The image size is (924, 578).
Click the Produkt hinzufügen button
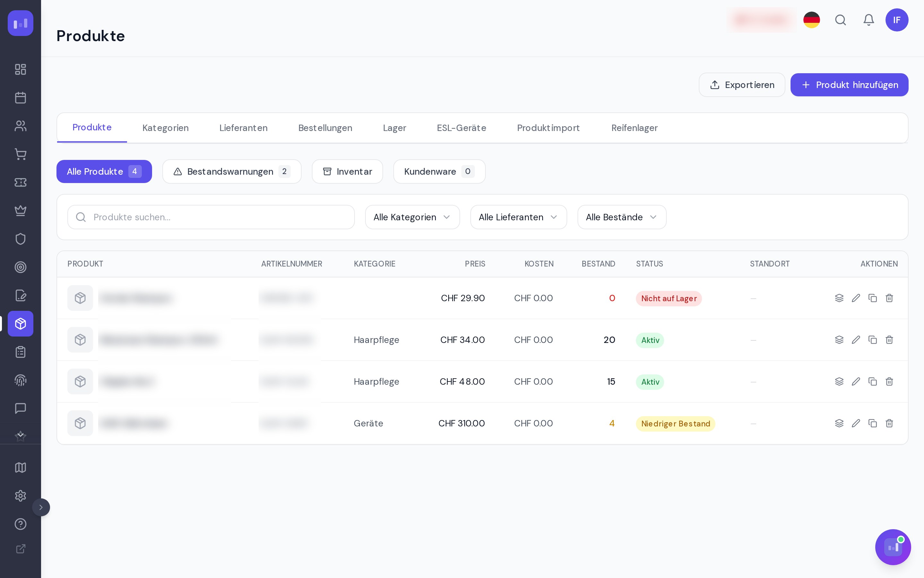pyautogui.click(x=849, y=85)
